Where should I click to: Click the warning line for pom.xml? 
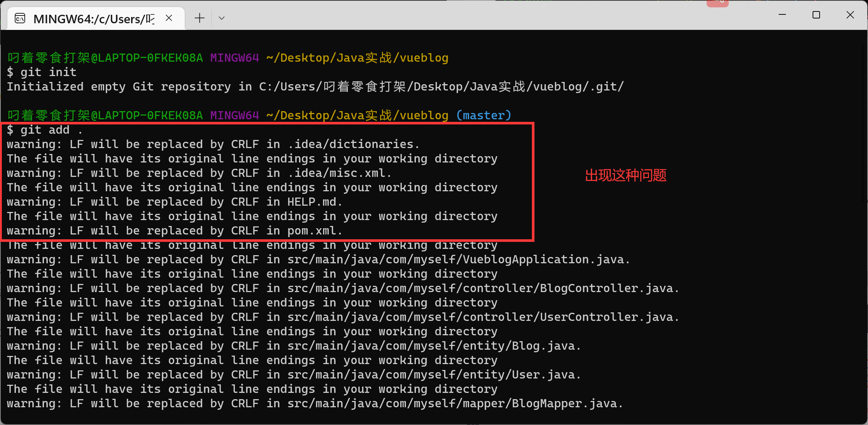tap(175, 230)
